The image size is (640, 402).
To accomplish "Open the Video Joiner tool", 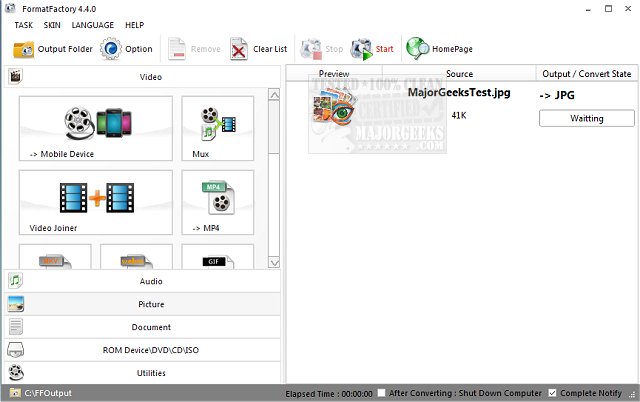I will (x=95, y=203).
